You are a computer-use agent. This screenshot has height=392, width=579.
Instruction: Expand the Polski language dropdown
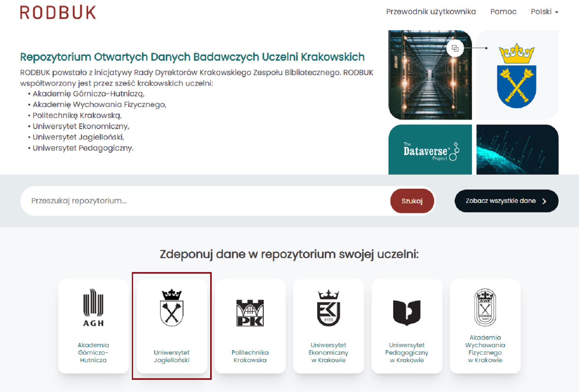pyautogui.click(x=544, y=12)
